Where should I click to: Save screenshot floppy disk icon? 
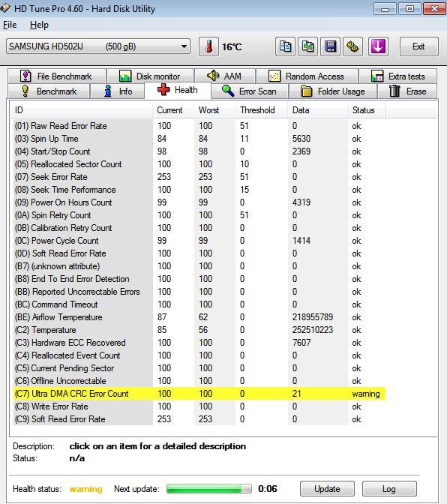tap(330, 47)
